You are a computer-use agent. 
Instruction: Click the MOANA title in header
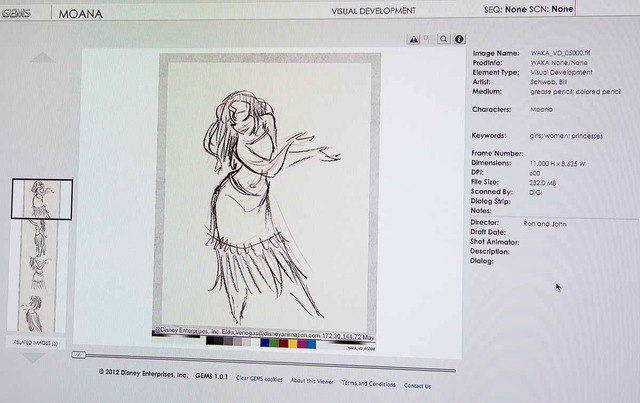click(x=81, y=14)
